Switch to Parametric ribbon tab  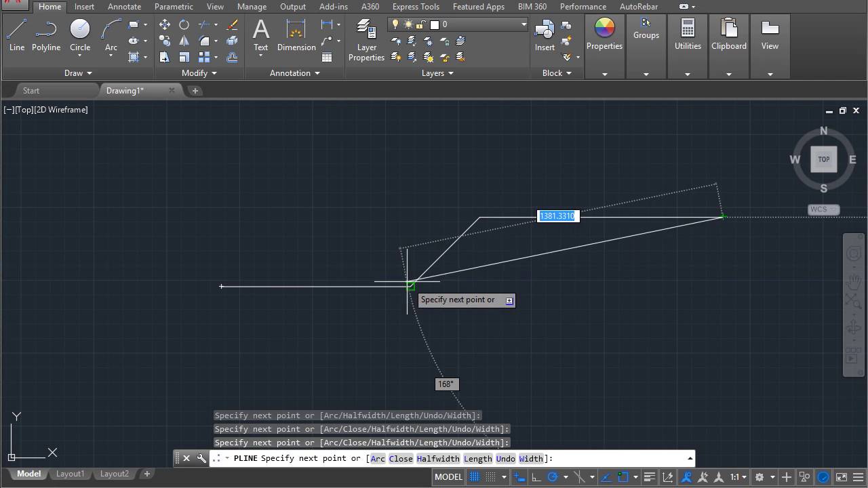tap(174, 7)
